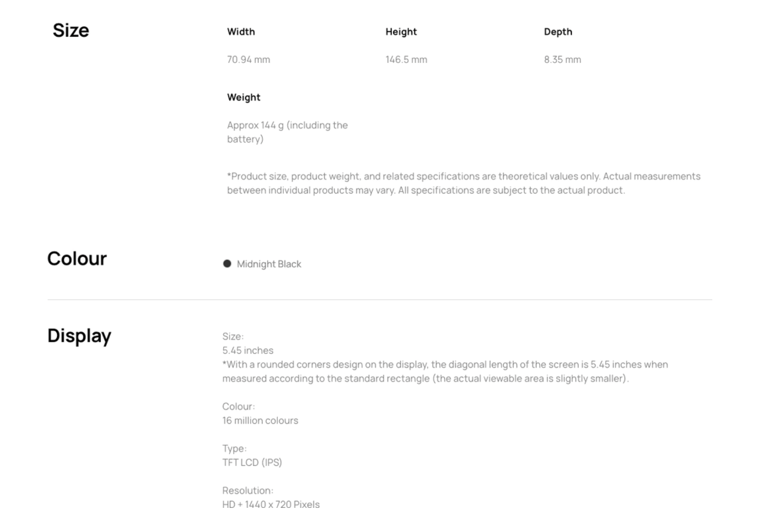Click the 5.45 inches display size value

(248, 350)
